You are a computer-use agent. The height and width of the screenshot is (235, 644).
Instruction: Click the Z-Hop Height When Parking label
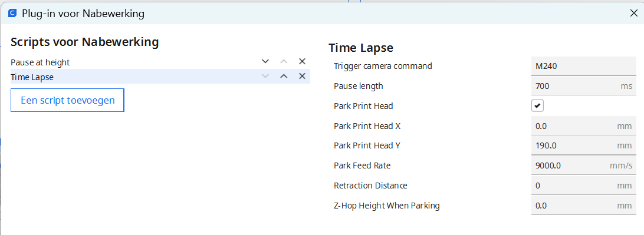tap(387, 206)
